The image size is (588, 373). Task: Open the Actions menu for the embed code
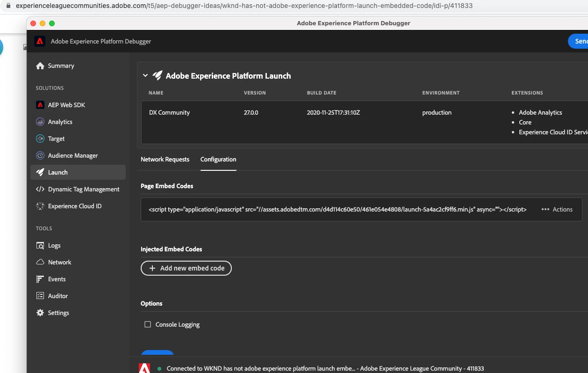click(x=557, y=210)
